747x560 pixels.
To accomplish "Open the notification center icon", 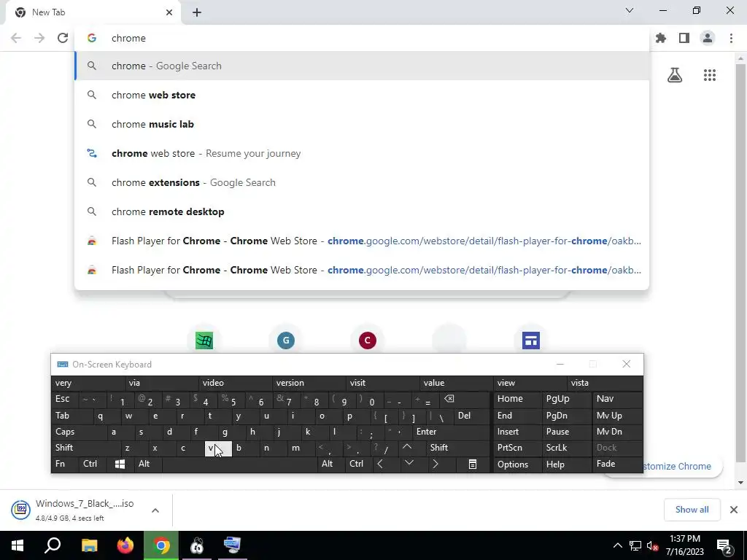I will click(724, 545).
